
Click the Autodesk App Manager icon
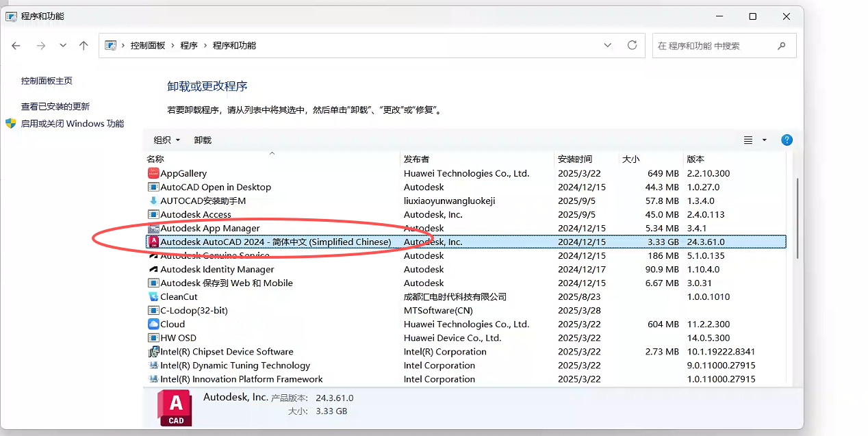(153, 228)
